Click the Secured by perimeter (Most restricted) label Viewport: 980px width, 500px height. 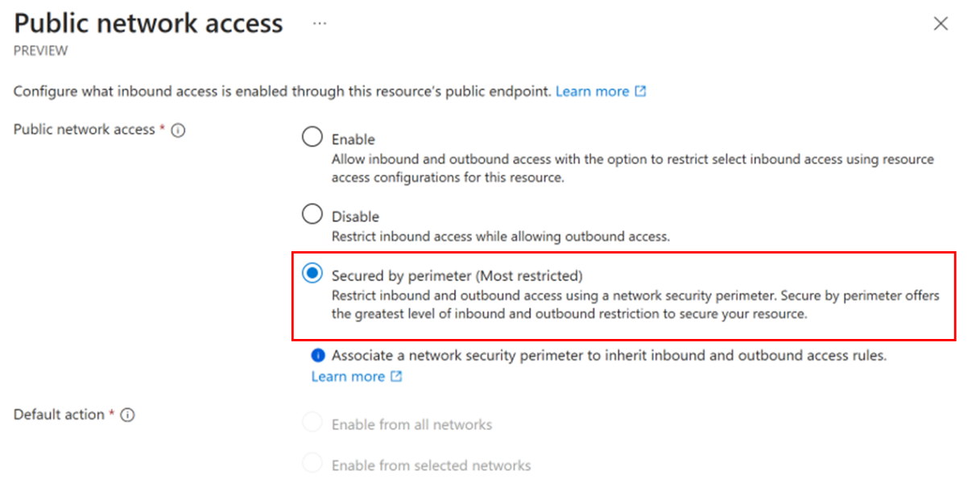tap(457, 276)
